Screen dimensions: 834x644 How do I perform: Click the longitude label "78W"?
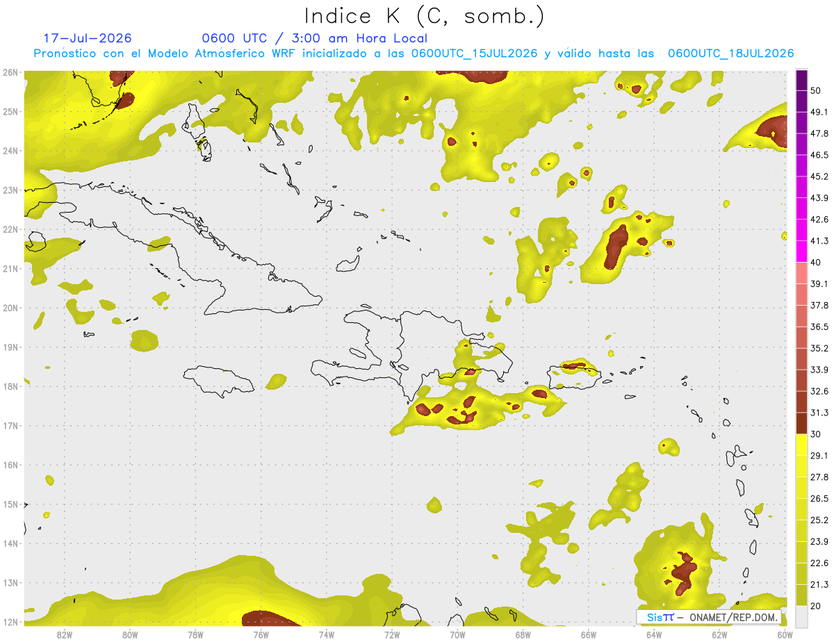195,634
